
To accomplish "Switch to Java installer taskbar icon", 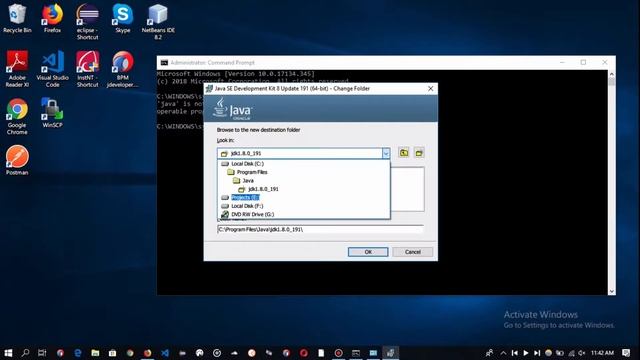I will coord(390,353).
